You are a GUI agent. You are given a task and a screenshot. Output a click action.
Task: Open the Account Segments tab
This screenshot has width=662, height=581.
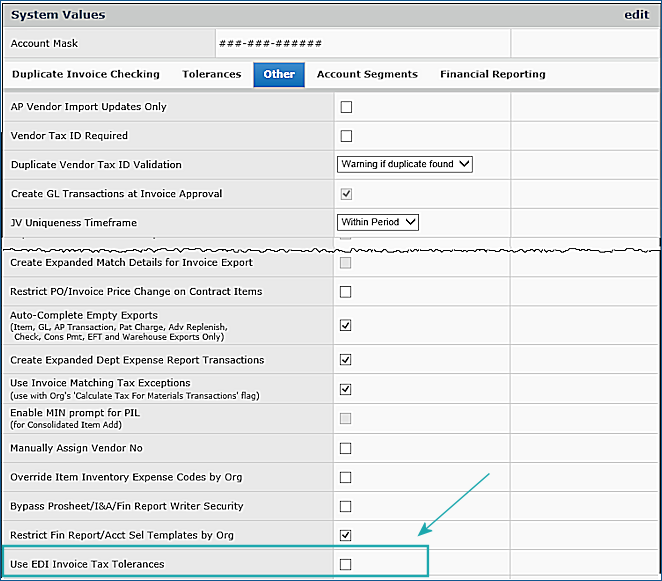tap(367, 74)
